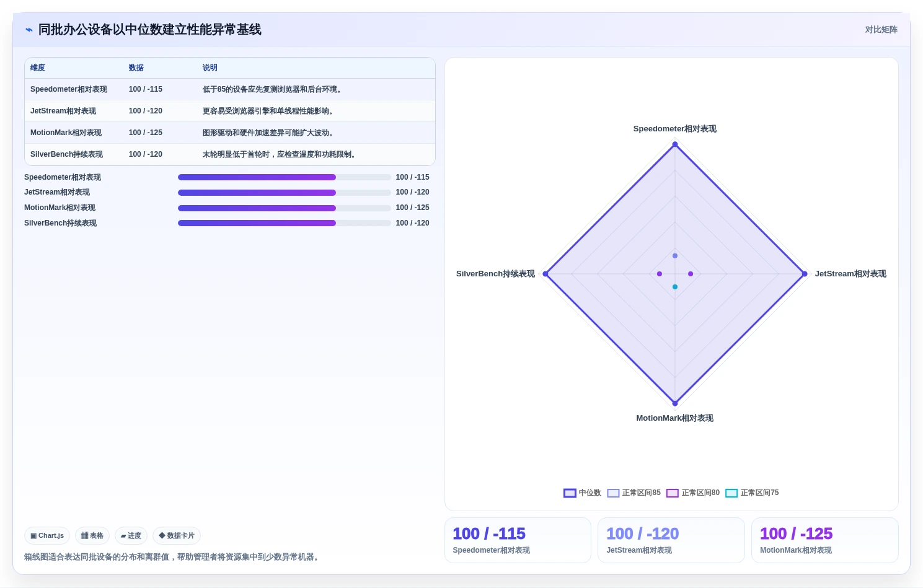Select the JetStream相对表现 table row name
923x588 pixels.
[63, 111]
